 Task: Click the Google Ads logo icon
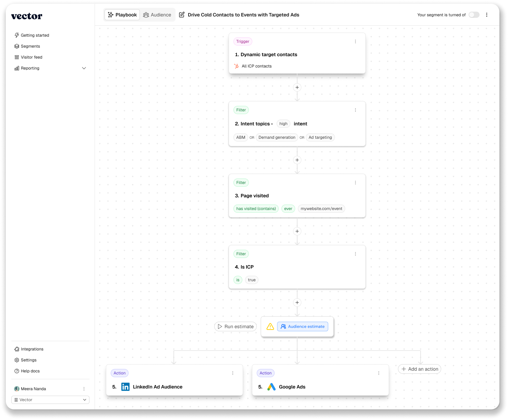tap(271, 387)
